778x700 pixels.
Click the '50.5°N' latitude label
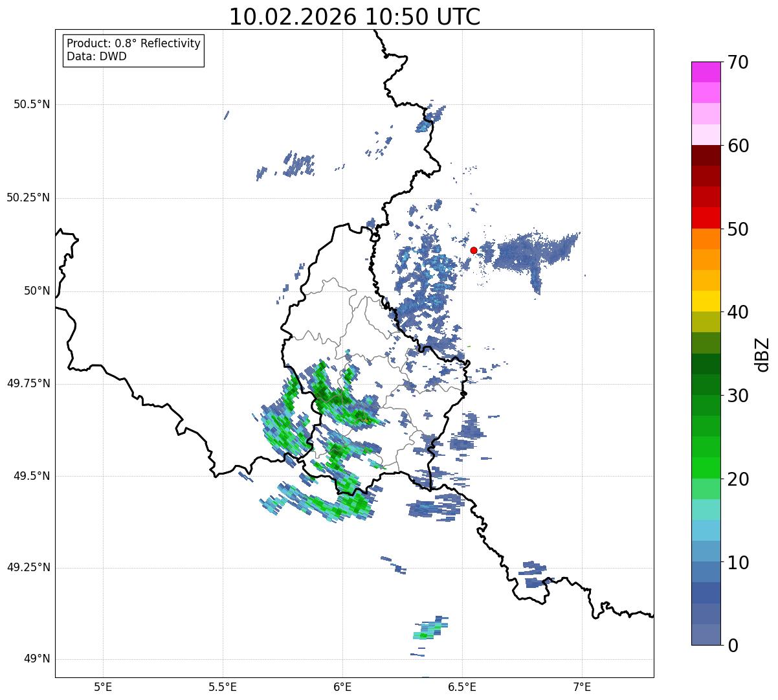[x=32, y=104]
